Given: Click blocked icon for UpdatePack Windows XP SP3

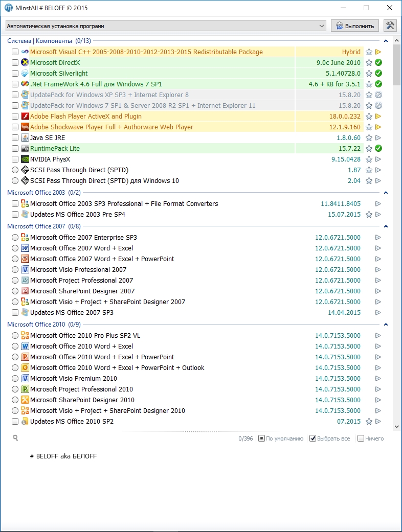Looking at the screenshot, I should (378, 95).
